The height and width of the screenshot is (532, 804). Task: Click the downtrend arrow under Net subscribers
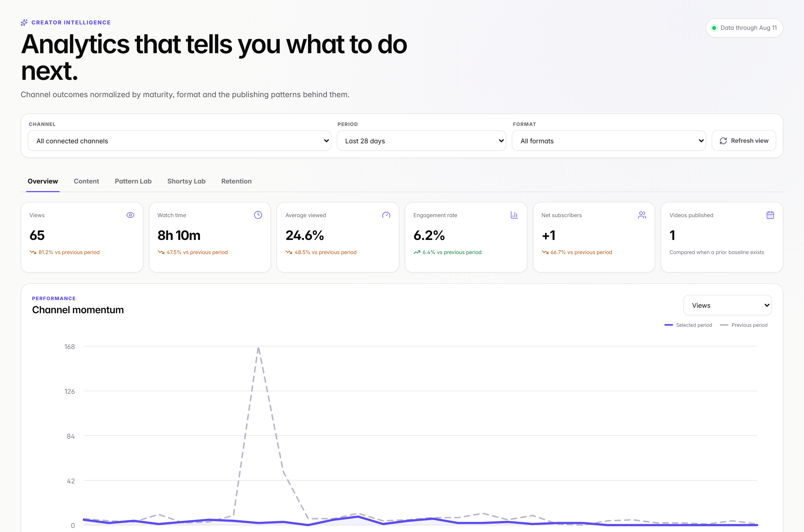coord(545,252)
